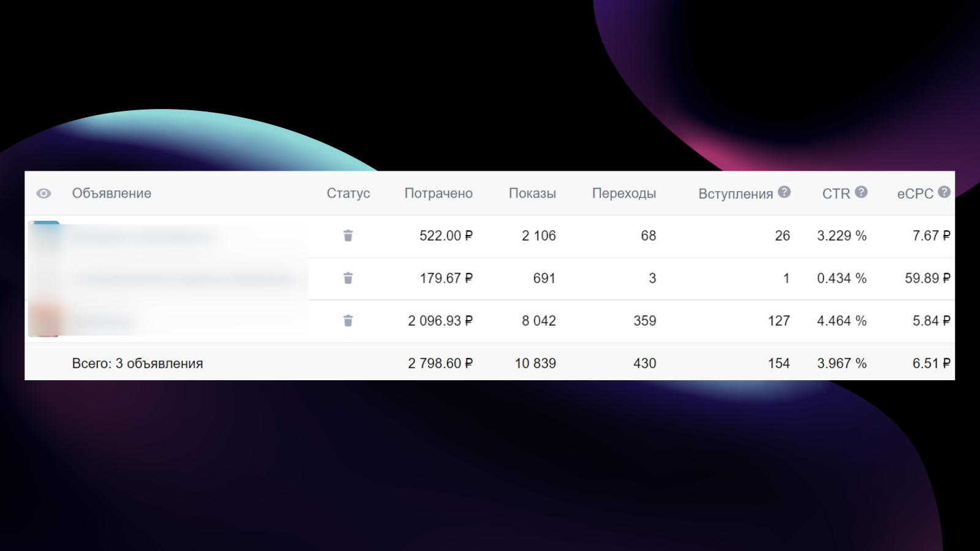Sort by the Вступления column header
980x551 pixels.
[x=736, y=194]
